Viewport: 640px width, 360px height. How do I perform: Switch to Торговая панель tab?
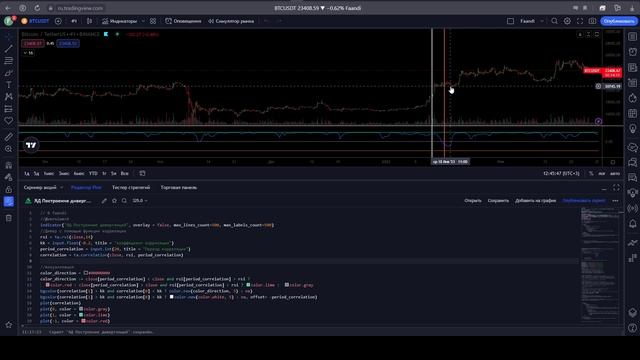178,187
